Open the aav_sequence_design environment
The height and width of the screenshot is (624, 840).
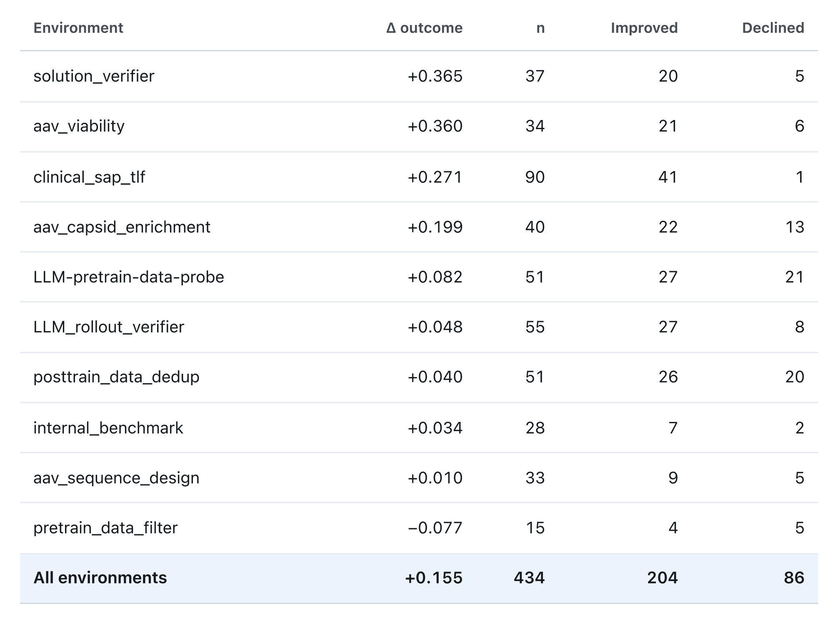point(116,478)
